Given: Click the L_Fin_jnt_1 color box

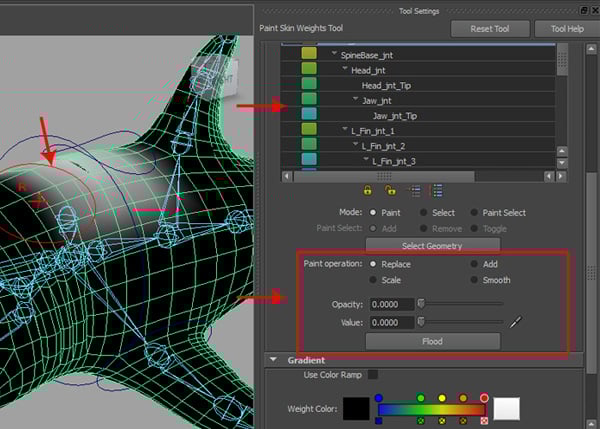Looking at the screenshot, I should (x=308, y=131).
